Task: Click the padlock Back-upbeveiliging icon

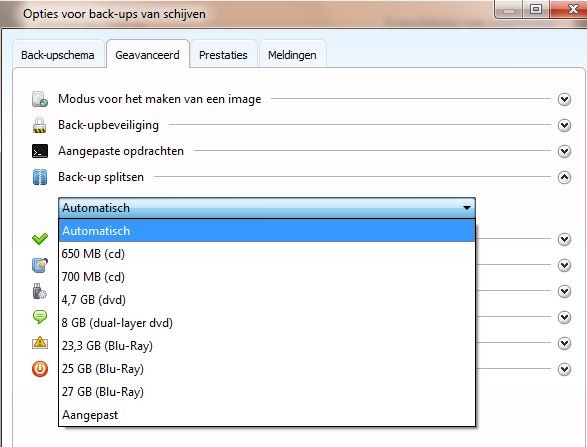Action: pos(39,125)
